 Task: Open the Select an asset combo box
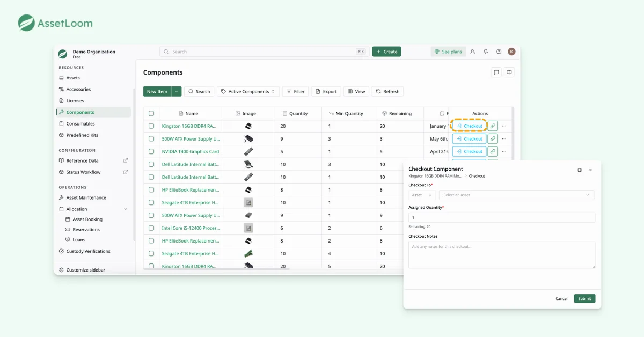tap(516, 195)
